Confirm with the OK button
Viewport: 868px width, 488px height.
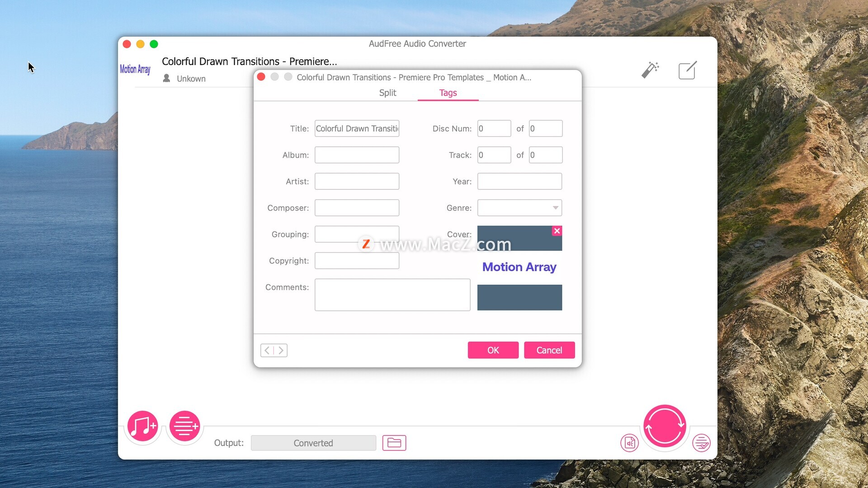(493, 350)
